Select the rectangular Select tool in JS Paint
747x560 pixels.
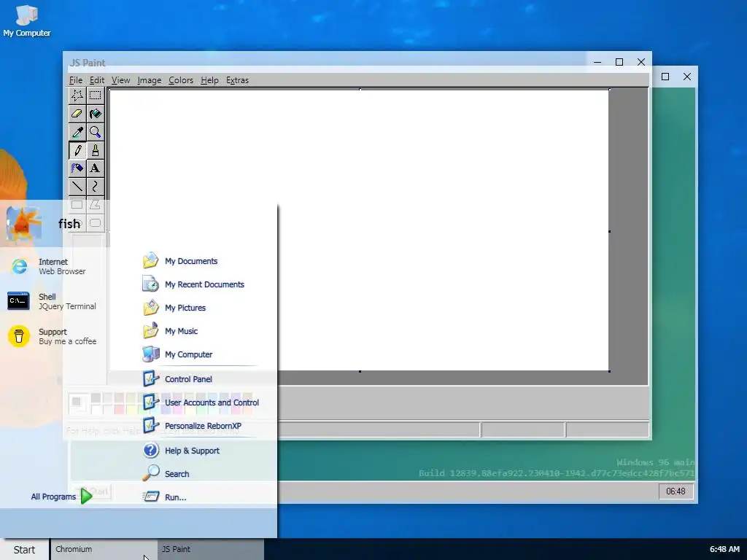pyautogui.click(x=96, y=96)
